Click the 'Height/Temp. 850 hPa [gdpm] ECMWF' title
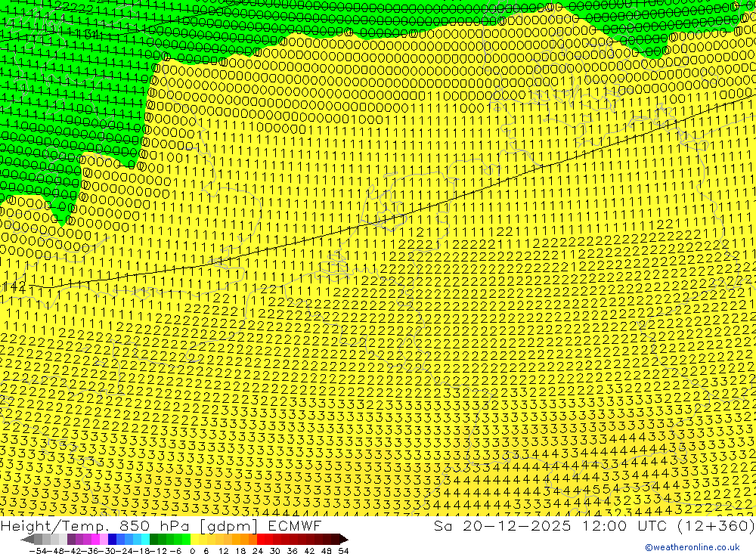Viewport: 756px width, 554px height. pos(161,525)
